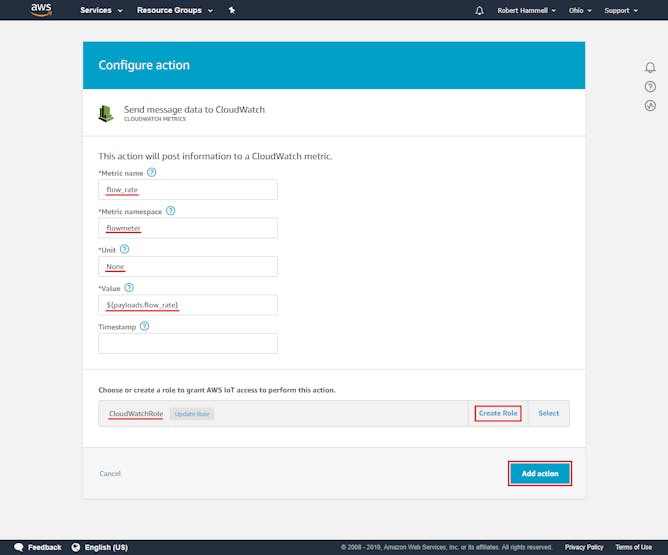The width and height of the screenshot is (668, 555).
Task: Open the Privacy Policy link
Action: tap(584, 547)
